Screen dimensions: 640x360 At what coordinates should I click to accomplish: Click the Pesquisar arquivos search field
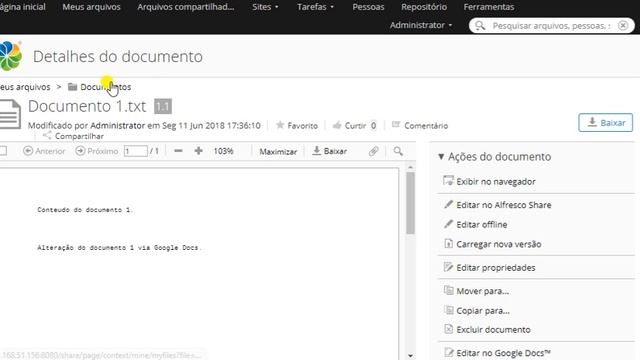click(x=551, y=26)
